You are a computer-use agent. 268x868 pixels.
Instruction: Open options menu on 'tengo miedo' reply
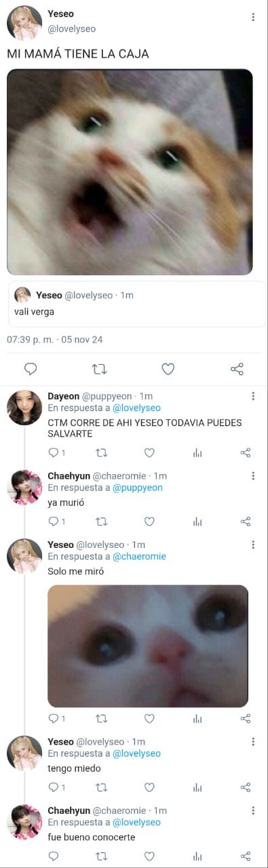tap(253, 742)
